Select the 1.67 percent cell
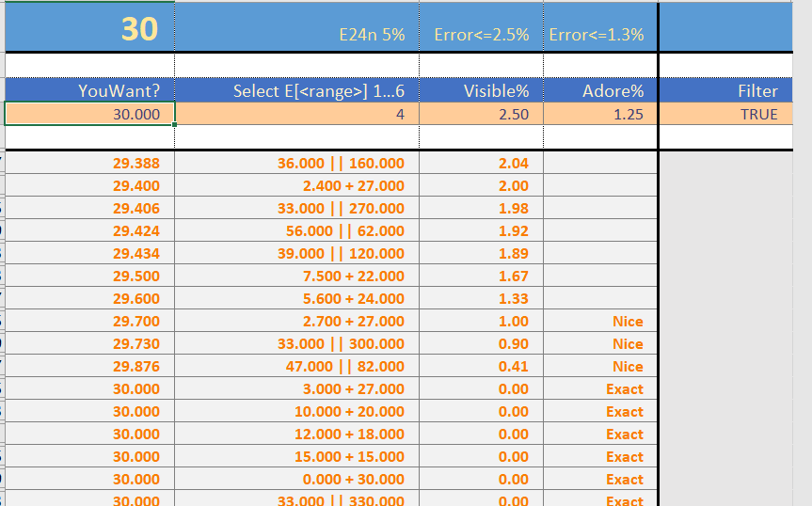The height and width of the screenshot is (506, 812). 481,276
